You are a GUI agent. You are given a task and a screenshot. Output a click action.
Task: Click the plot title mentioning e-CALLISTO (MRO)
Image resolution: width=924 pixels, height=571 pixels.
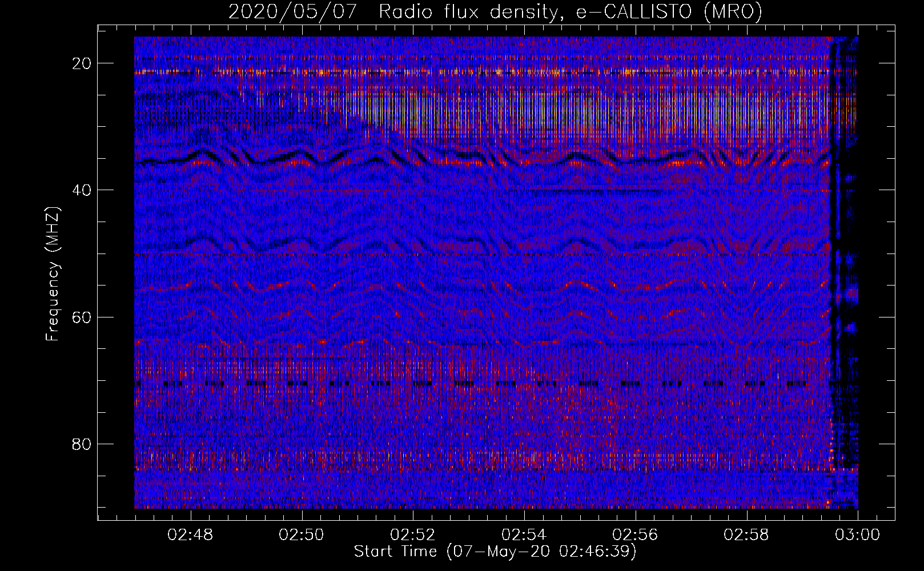coord(495,11)
